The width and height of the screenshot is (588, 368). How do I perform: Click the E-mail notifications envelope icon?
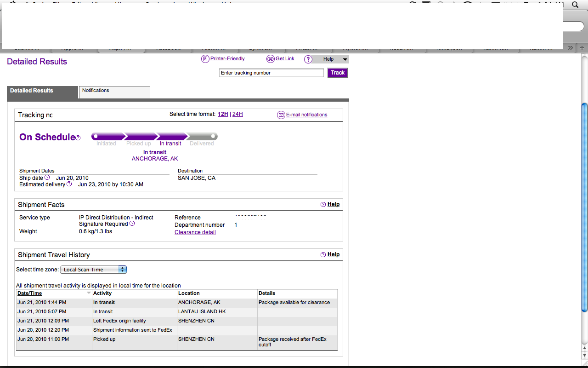281,115
